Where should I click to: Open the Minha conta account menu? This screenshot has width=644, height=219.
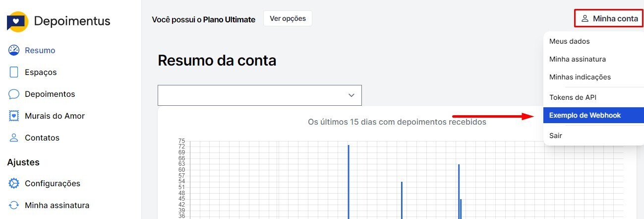pyautogui.click(x=609, y=18)
